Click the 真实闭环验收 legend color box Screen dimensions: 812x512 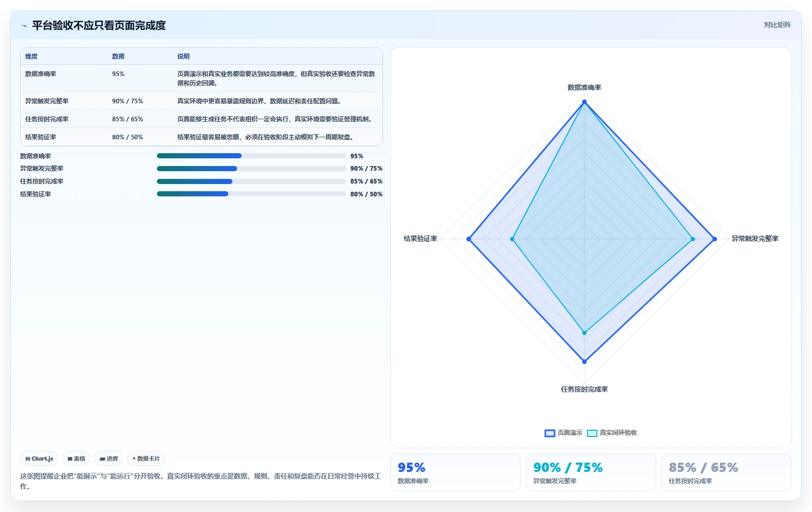coord(592,433)
